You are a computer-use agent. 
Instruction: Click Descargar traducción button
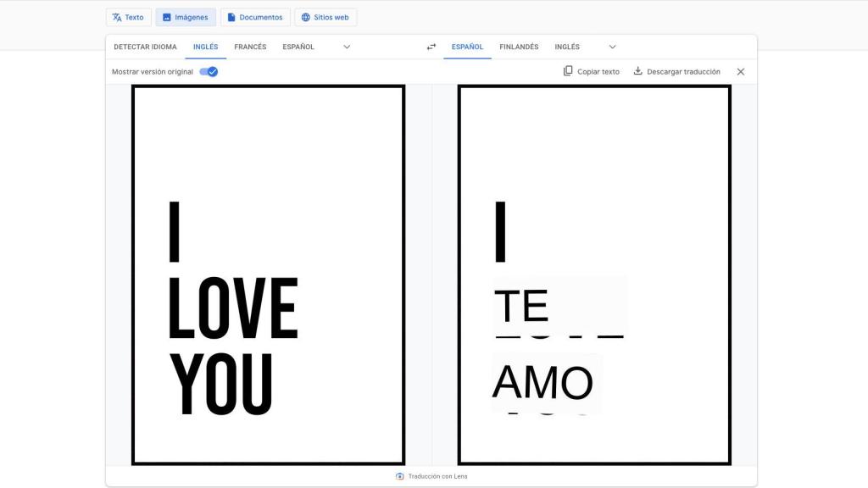click(x=676, y=71)
